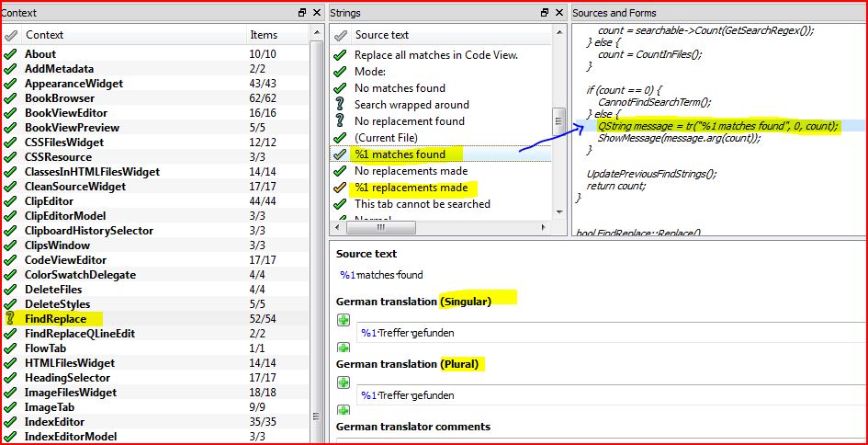Float the Strings panel
Image resolution: width=868 pixels, height=445 pixels.
[545, 12]
